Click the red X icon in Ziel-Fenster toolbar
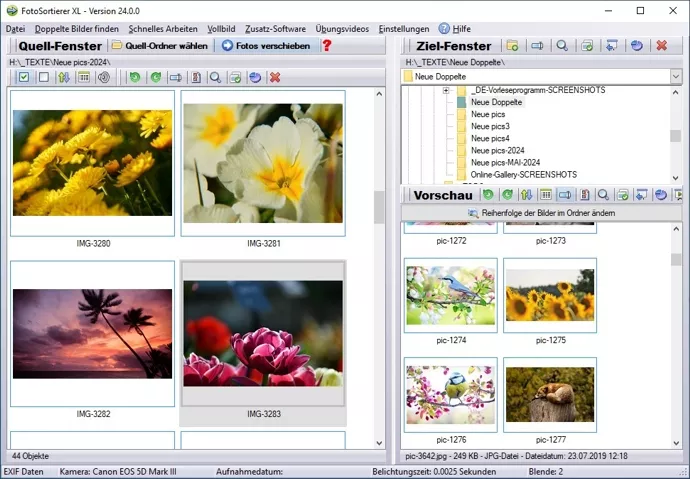 [x=661, y=46]
